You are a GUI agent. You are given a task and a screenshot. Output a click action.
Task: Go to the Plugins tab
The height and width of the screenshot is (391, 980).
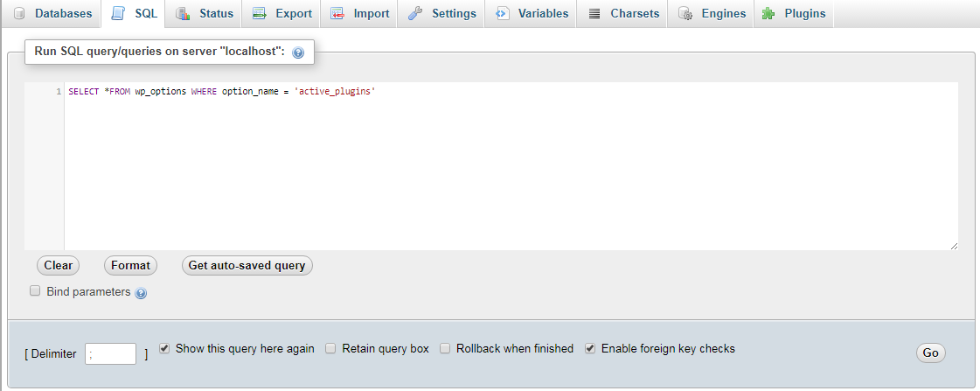point(795,14)
